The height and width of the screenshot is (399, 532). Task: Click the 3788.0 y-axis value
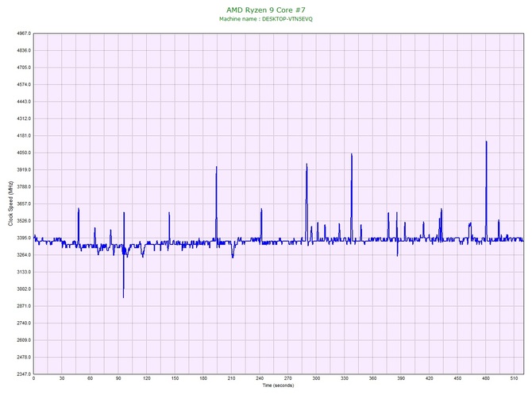(x=24, y=187)
